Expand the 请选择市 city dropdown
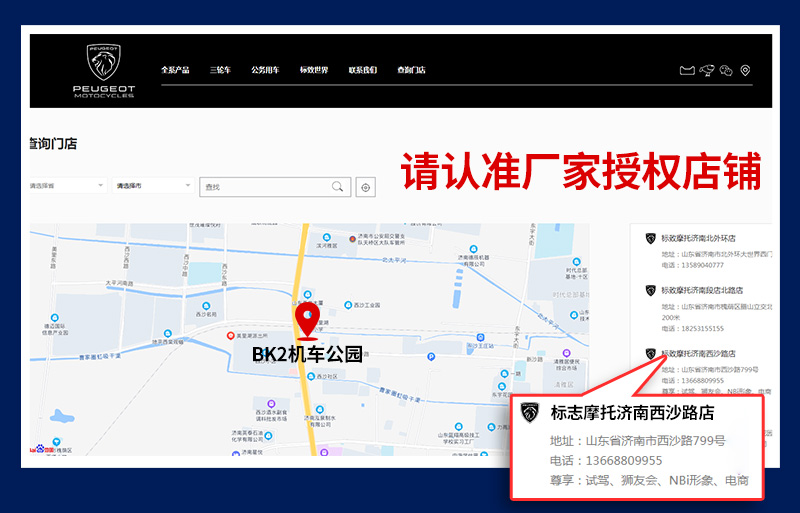This screenshot has width=800, height=513. [x=153, y=186]
